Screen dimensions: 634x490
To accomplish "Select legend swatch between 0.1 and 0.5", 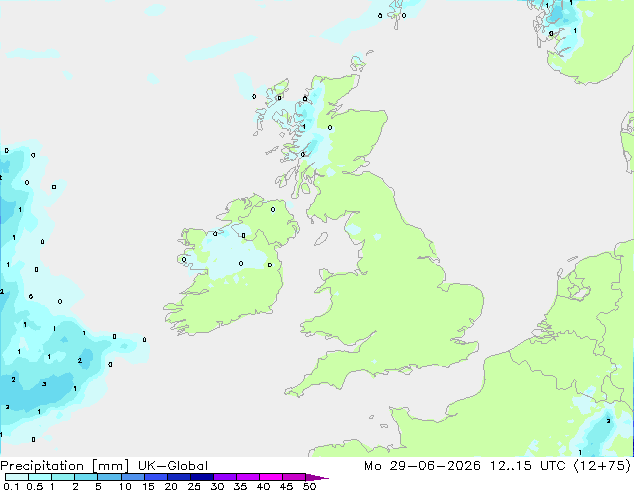I will tap(17, 477).
